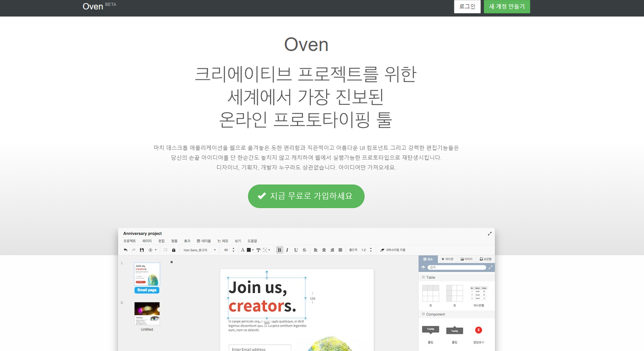Switch to the 이미지 tab
The width and height of the screenshot is (644, 351).
coord(466,259)
